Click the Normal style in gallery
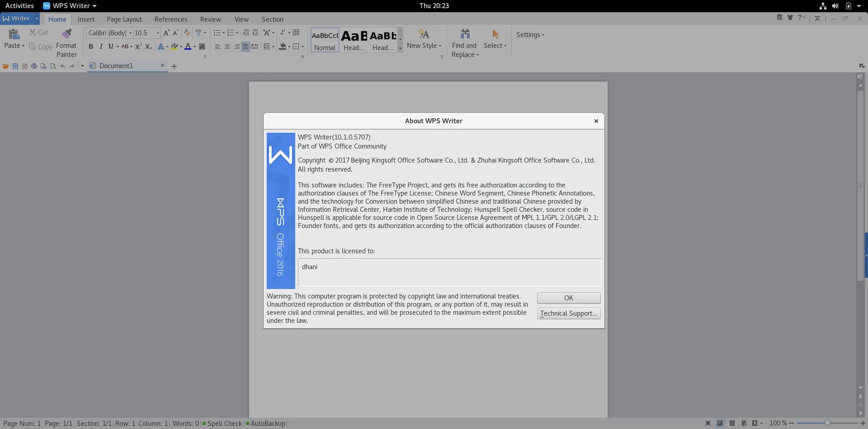Viewport: 868px width, 429px height. click(325, 41)
